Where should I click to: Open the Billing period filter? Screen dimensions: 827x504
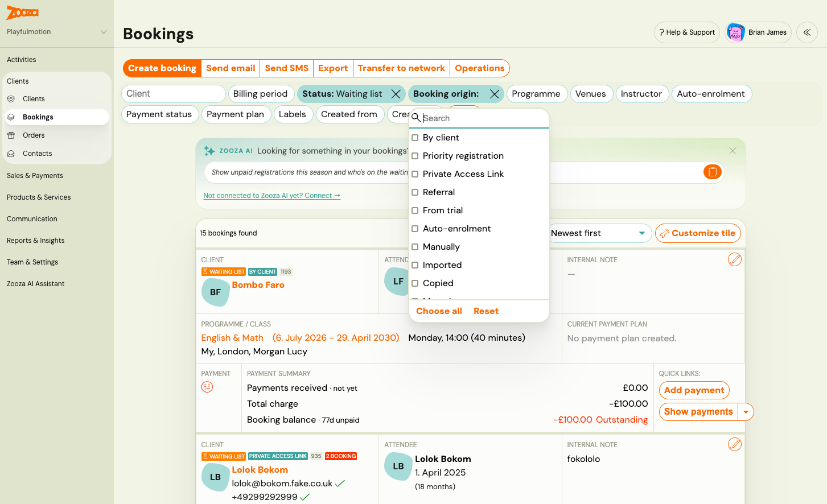(261, 94)
